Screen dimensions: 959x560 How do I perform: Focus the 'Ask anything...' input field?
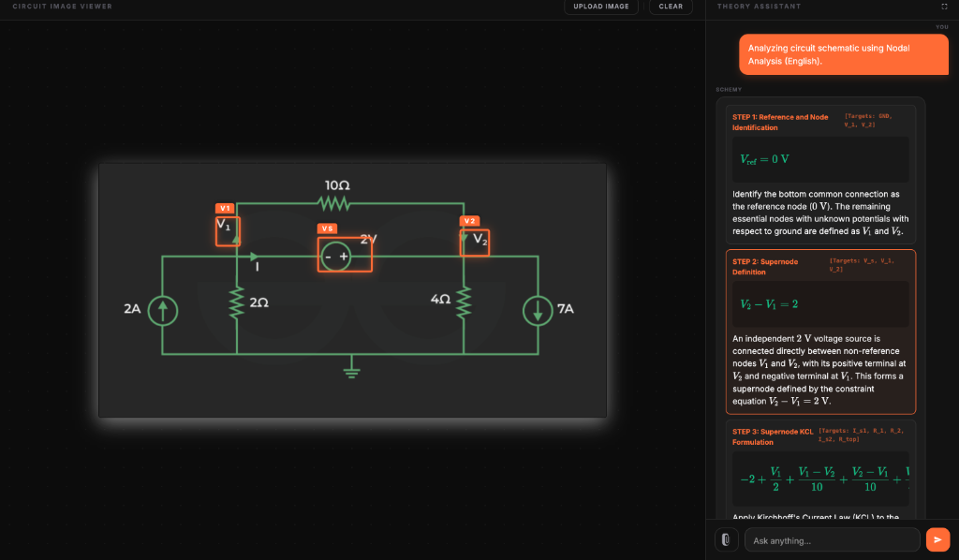pyautogui.click(x=832, y=540)
